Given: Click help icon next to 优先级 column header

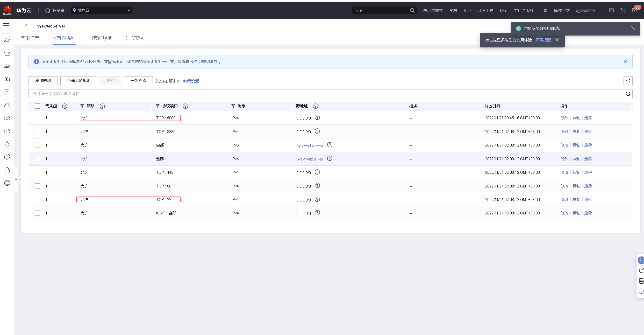Looking at the screenshot, I should (x=65, y=106).
